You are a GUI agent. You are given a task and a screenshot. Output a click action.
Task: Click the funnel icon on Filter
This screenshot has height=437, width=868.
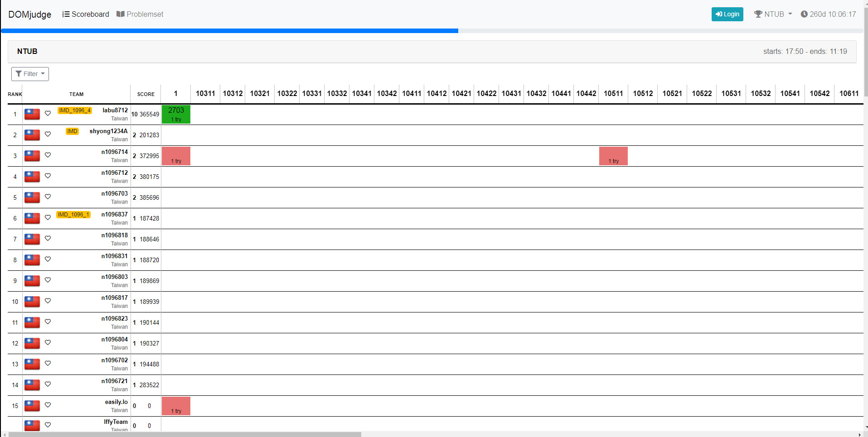(x=19, y=74)
